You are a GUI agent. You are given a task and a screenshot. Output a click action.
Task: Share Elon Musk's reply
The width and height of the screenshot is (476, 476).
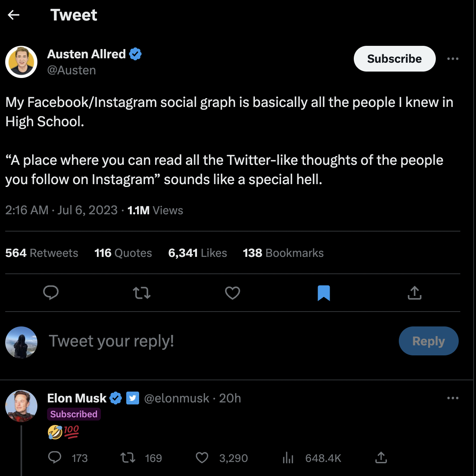point(381,458)
